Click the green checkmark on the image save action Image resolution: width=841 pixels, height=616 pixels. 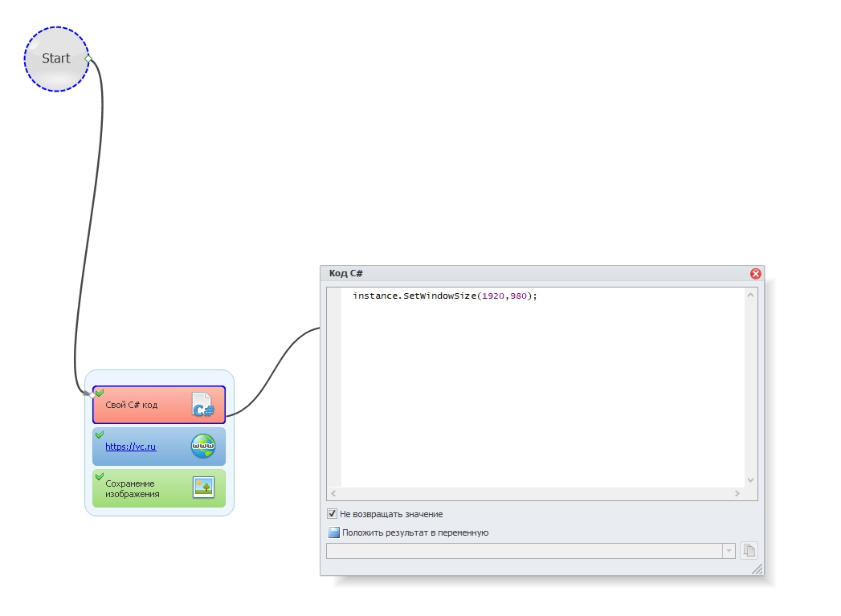100,476
